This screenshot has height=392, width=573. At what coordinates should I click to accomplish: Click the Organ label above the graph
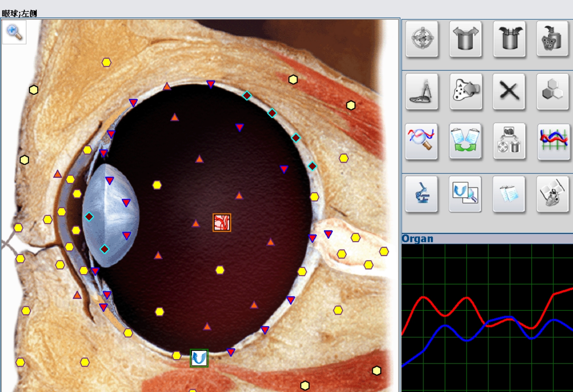point(417,239)
